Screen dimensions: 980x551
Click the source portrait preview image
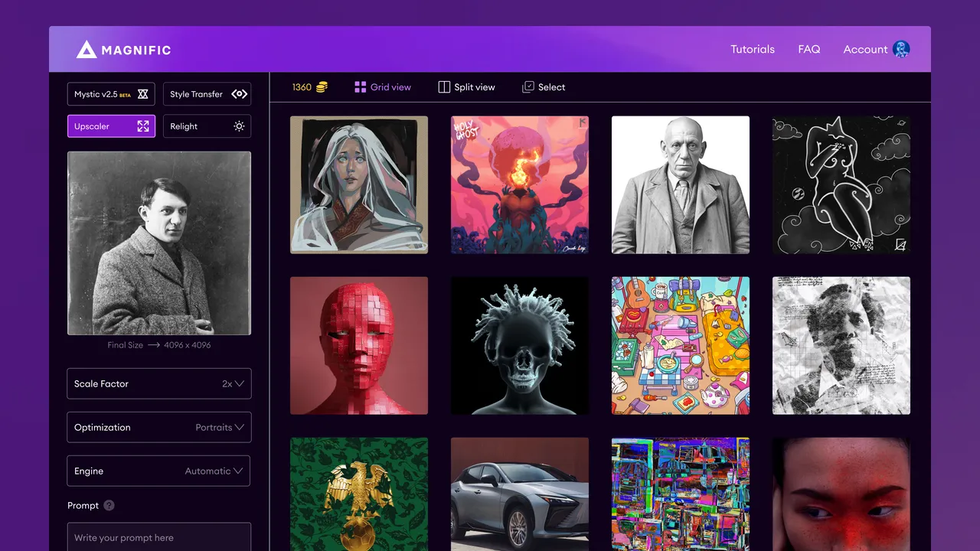(159, 243)
